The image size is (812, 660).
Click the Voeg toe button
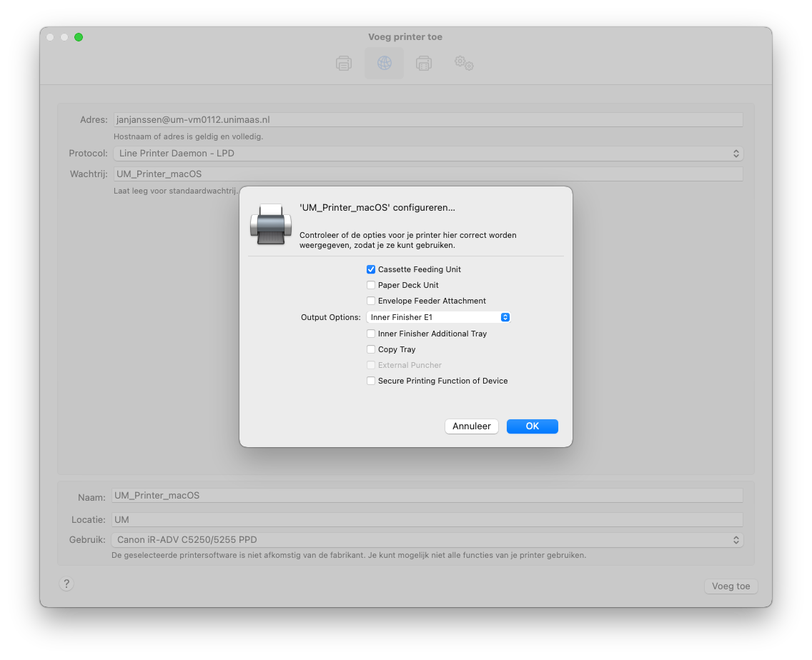pyautogui.click(x=731, y=586)
